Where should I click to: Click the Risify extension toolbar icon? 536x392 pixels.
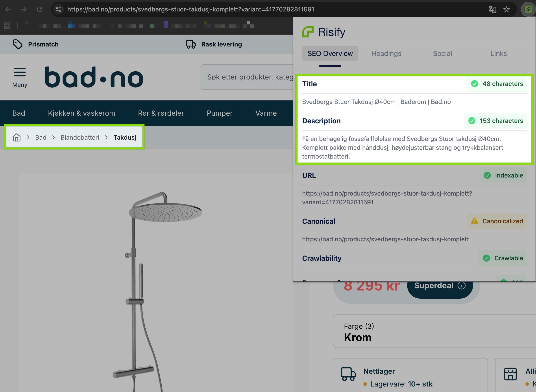(x=528, y=9)
